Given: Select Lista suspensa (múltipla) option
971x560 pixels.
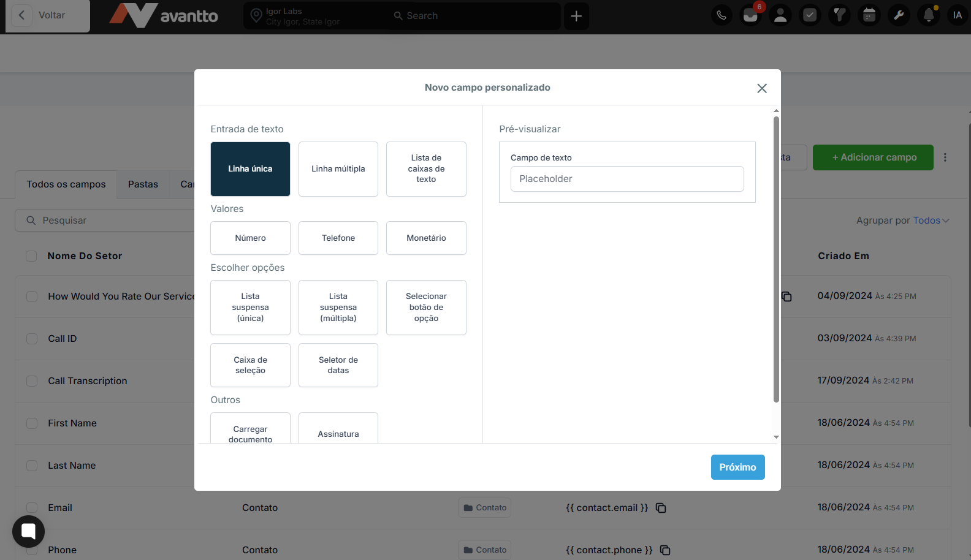Looking at the screenshot, I should 338,308.
